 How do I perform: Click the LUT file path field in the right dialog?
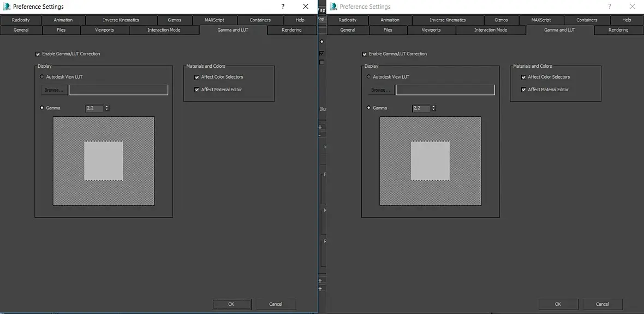(445, 90)
